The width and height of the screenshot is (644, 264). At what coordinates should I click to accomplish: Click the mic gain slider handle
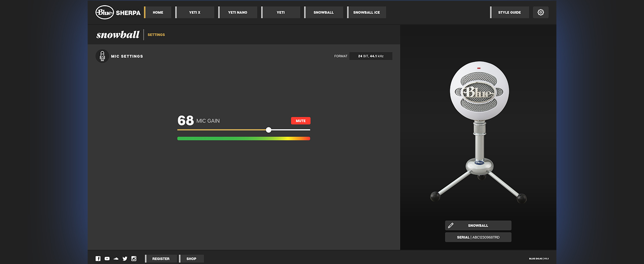click(x=268, y=130)
